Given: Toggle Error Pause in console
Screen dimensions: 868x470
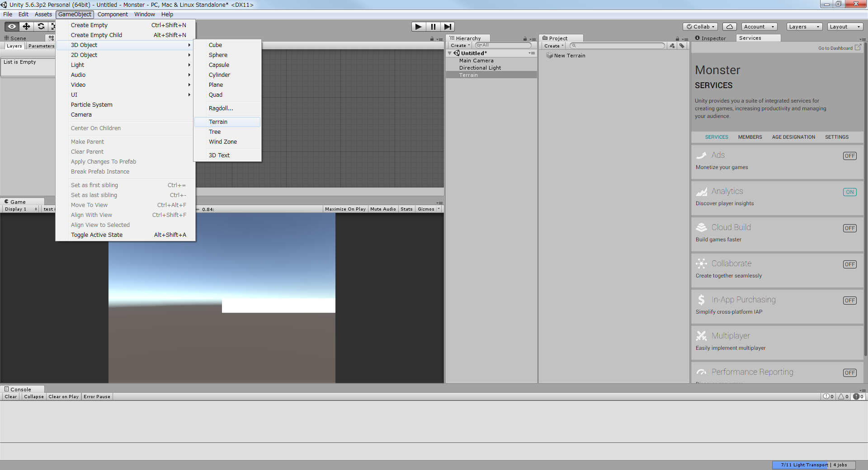Looking at the screenshot, I should pos(97,396).
